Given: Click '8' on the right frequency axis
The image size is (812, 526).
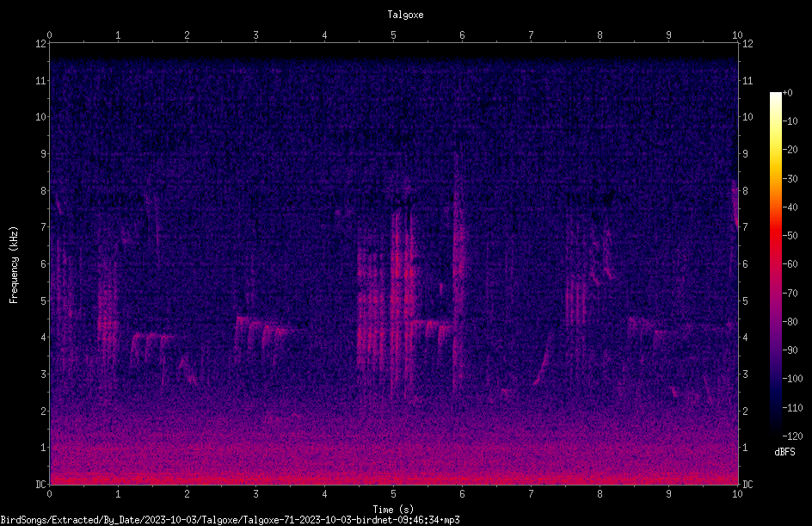Looking at the screenshot, I should click(x=745, y=191).
